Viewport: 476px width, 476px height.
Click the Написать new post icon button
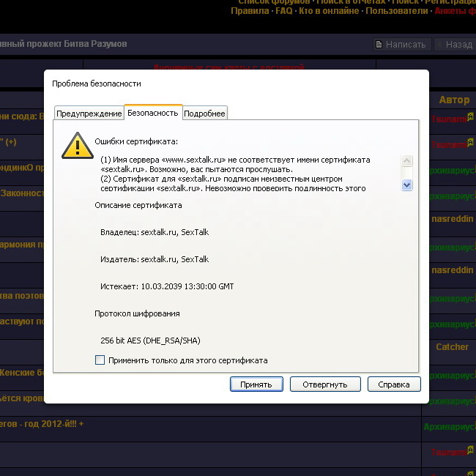400,45
